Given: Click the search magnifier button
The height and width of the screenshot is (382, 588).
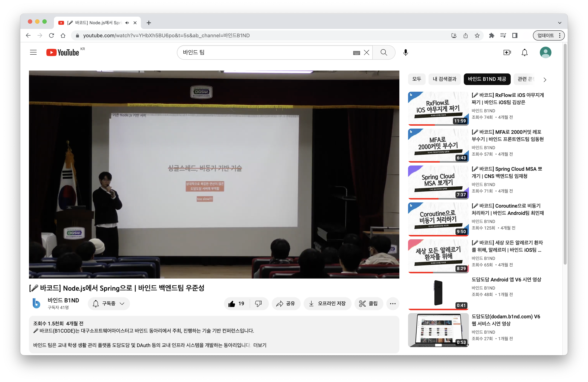Looking at the screenshot, I should (384, 52).
